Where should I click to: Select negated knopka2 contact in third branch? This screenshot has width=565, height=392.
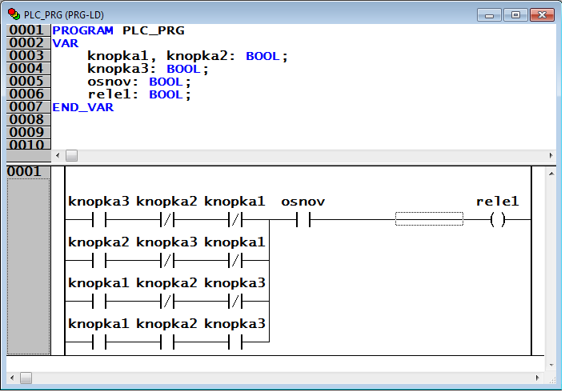[x=167, y=302]
